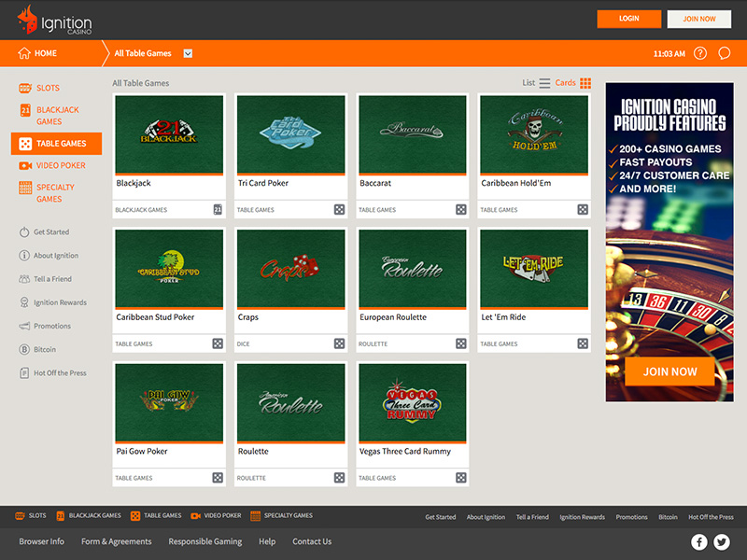Click the Blackjack Games 21 sidebar icon
747x560 pixels.
point(25,110)
